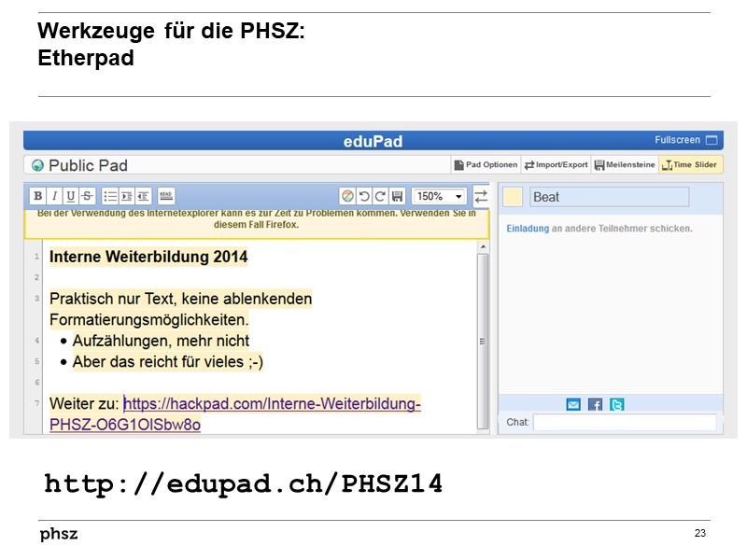Open the Import/Export panel
Viewport: 747px width, 560px height.
pos(557,164)
